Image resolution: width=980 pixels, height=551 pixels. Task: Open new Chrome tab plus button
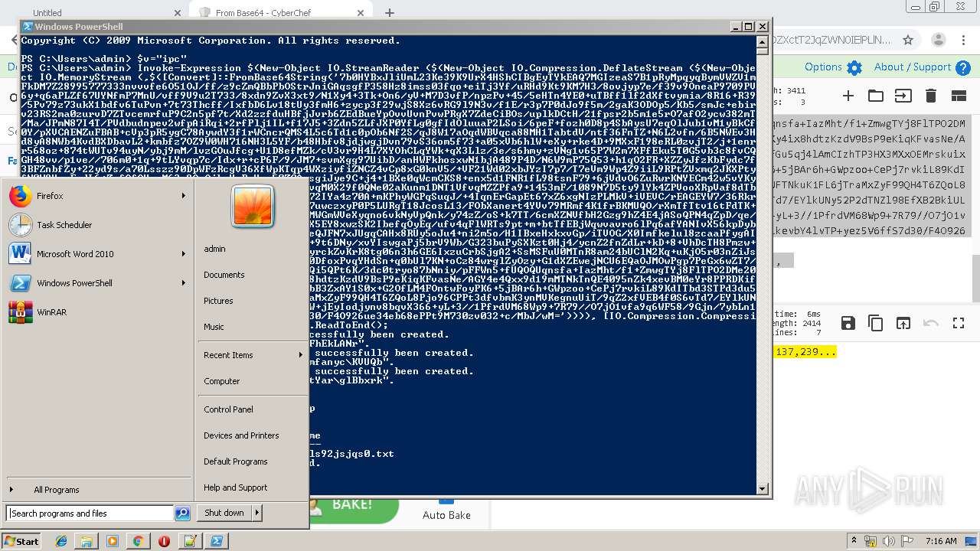coord(390,13)
